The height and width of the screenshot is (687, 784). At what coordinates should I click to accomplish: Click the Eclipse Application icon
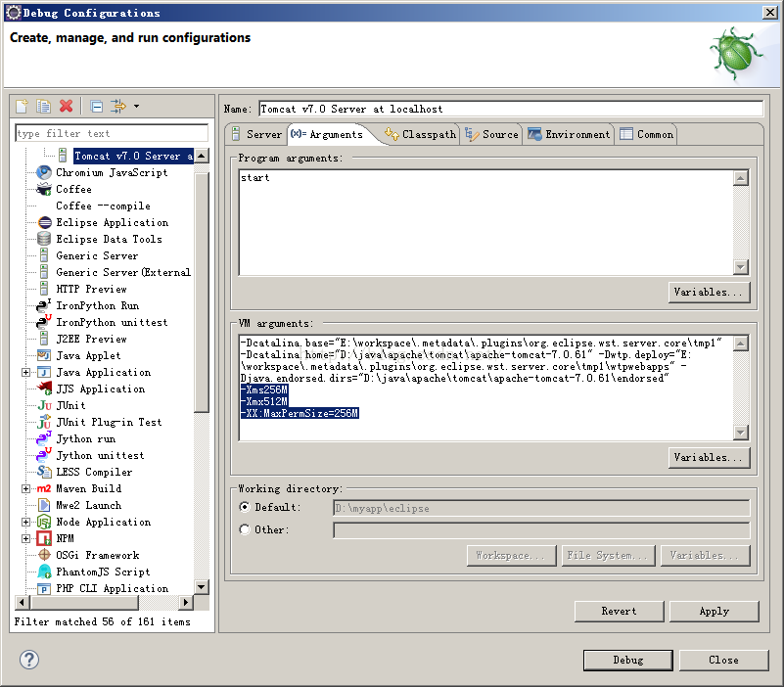click(44, 222)
